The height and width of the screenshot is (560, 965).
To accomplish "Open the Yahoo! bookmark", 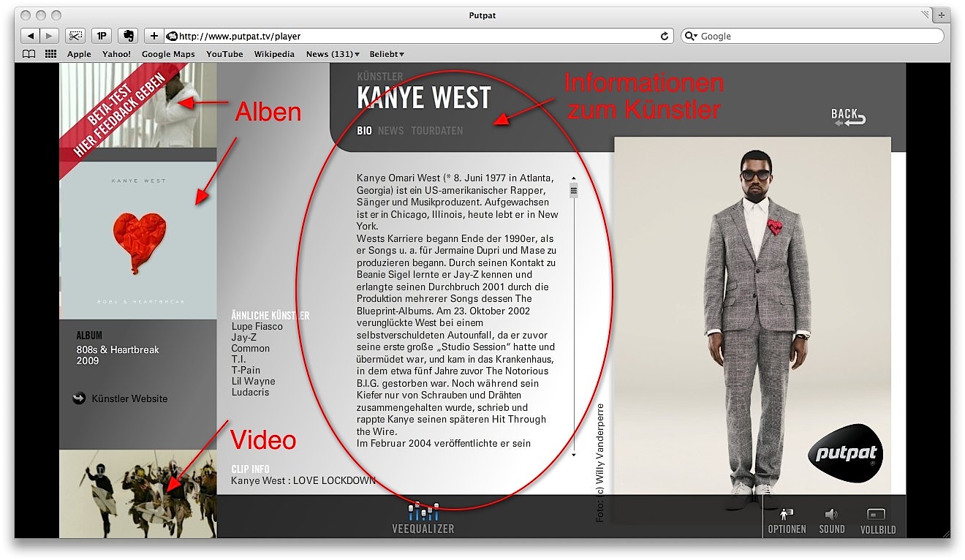I will coord(116,54).
